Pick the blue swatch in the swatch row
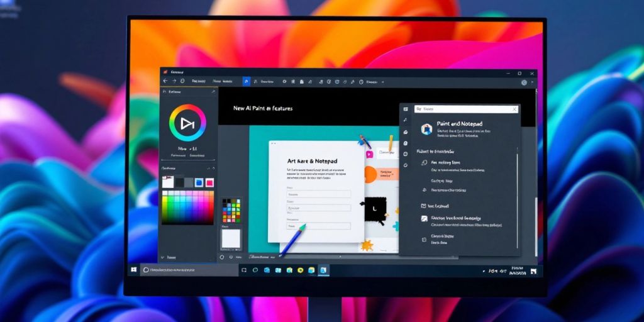 coord(199,182)
